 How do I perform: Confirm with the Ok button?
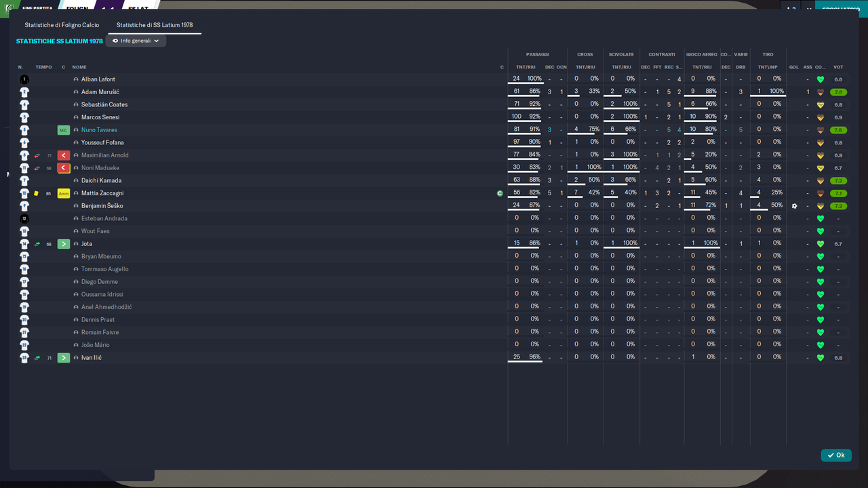click(x=836, y=455)
